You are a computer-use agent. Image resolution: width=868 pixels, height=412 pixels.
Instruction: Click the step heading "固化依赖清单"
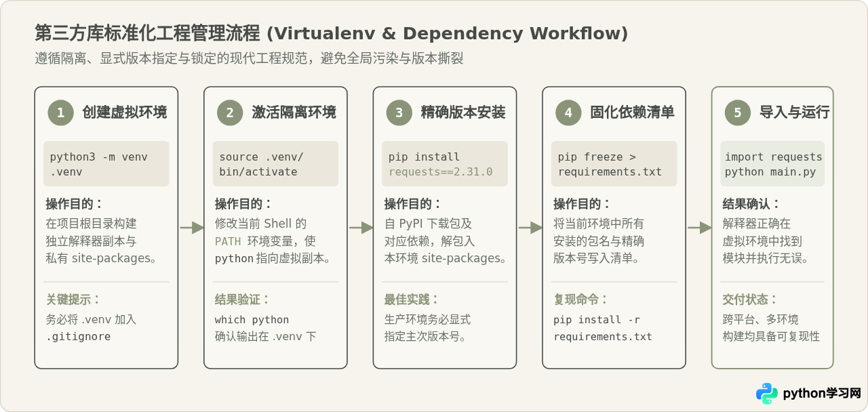coord(632,112)
